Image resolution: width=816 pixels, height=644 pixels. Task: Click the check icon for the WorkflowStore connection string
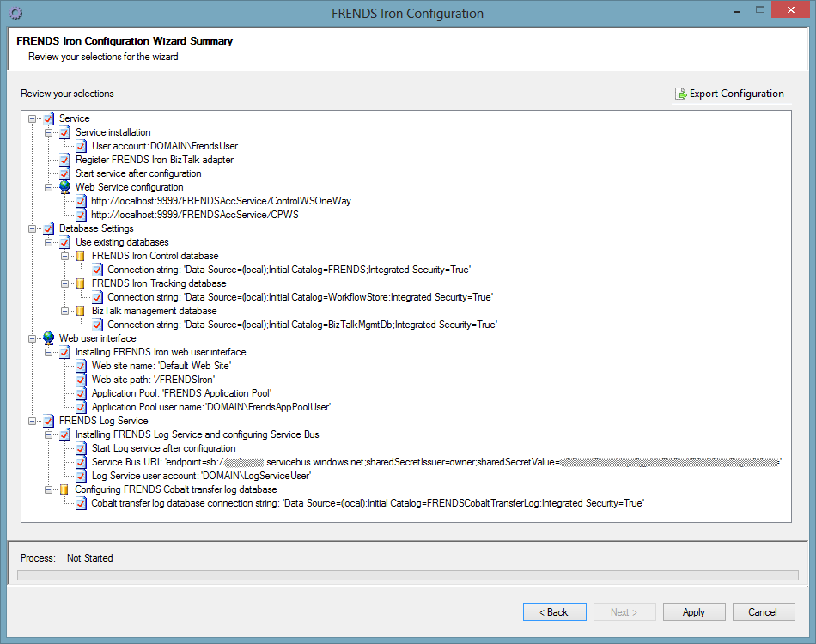[97, 297]
